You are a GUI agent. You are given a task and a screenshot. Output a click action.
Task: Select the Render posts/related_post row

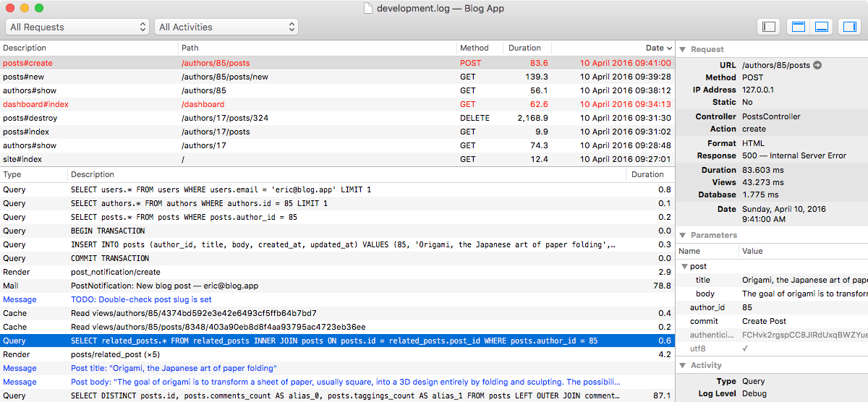point(337,354)
